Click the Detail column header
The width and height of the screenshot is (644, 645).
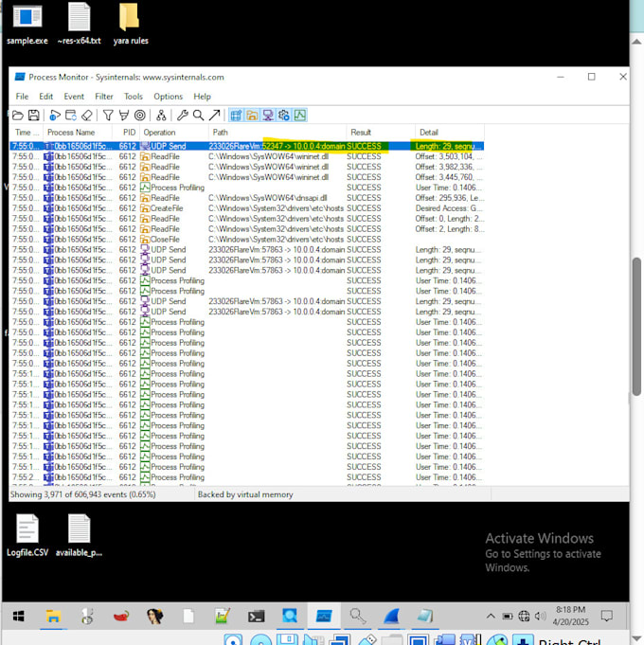(450, 133)
